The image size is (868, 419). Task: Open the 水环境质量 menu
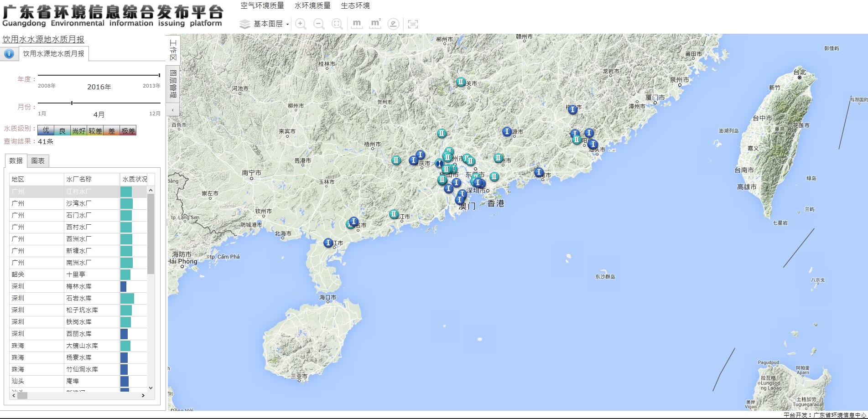(x=312, y=6)
